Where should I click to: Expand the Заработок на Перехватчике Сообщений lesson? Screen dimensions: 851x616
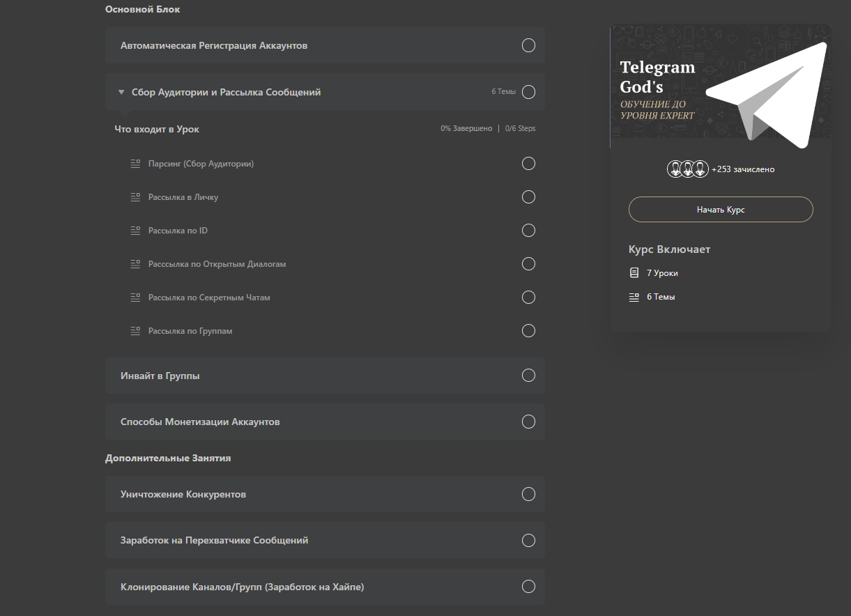(214, 540)
